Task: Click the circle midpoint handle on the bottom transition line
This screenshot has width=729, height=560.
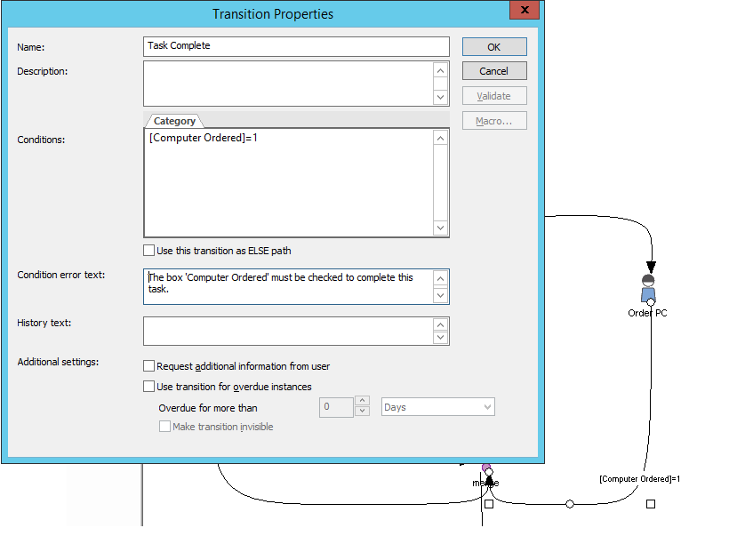Action: (569, 504)
